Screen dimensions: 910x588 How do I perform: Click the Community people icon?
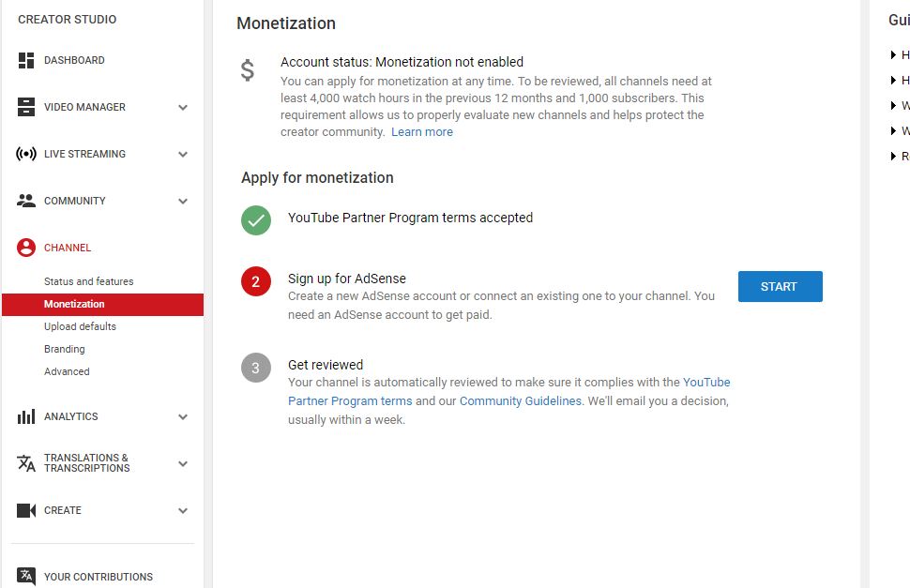(26, 201)
